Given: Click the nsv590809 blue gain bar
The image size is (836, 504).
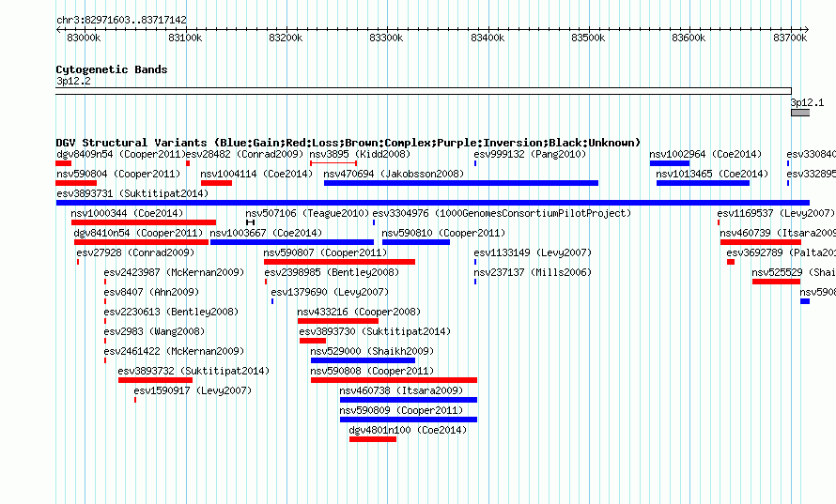Looking at the screenshot, I should tap(409, 420).
